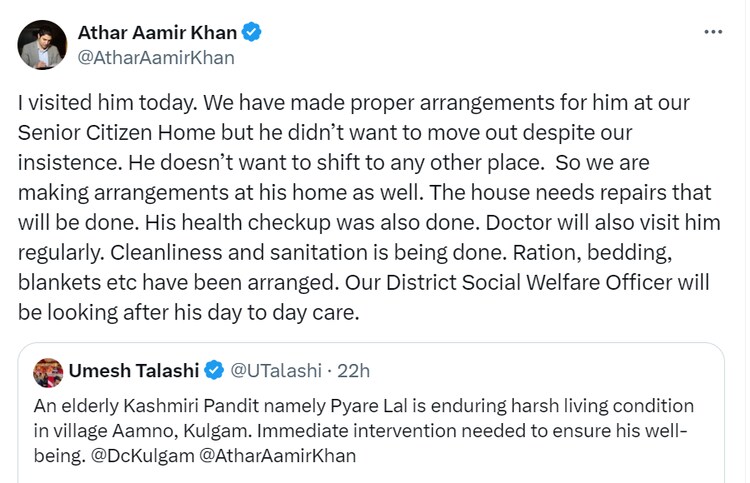The width and height of the screenshot is (750, 483).
Task: Open Athar Aamir Khan's profile photo
Action: tap(42, 45)
